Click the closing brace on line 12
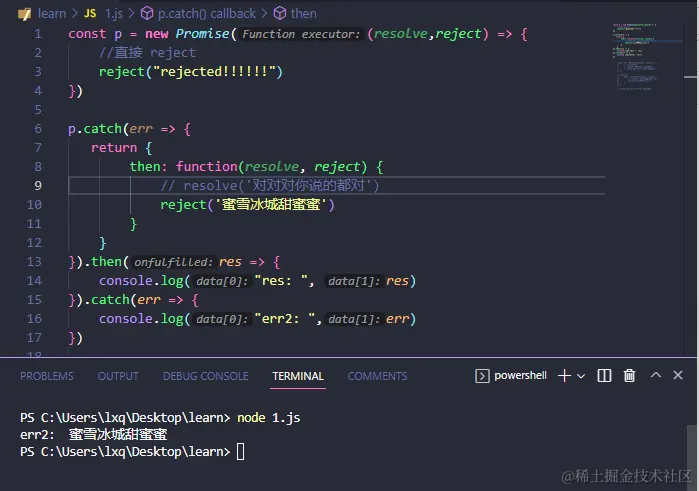This screenshot has width=699, height=491. 103,243
